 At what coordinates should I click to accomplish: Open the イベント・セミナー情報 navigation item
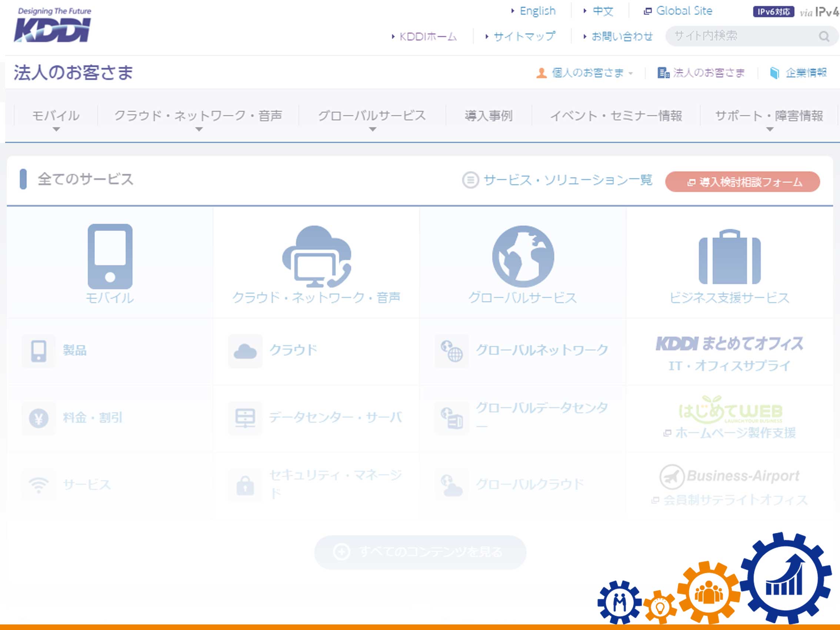tap(616, 116)
